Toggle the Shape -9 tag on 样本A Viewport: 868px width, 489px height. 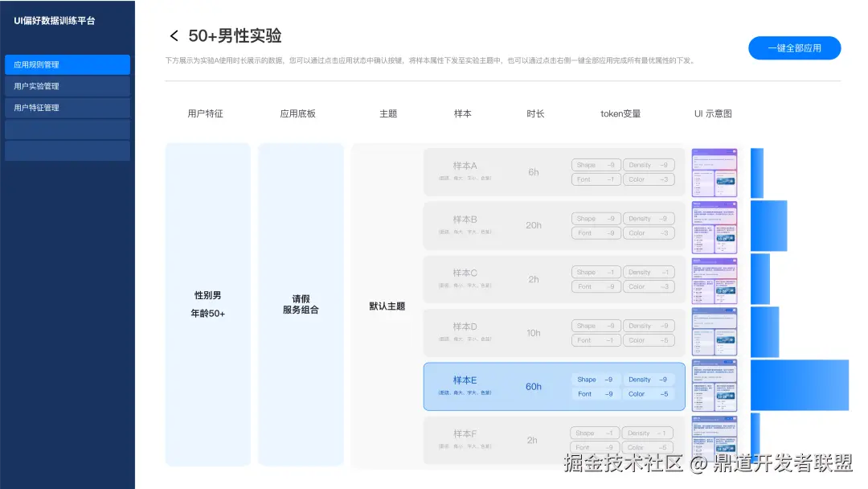(x=596, y=164)
